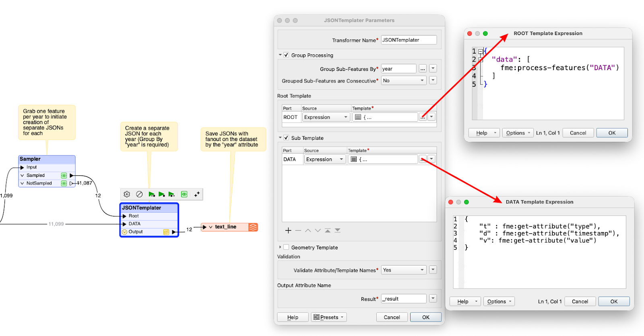Click the Group Sub-Features By year field
Viewport: 644px width, 336px height.
[x=398, y=69]
